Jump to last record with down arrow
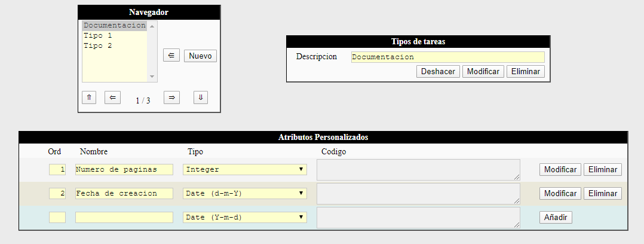The width and height of the screenshot is (644, 244). (x=201, y=97)
